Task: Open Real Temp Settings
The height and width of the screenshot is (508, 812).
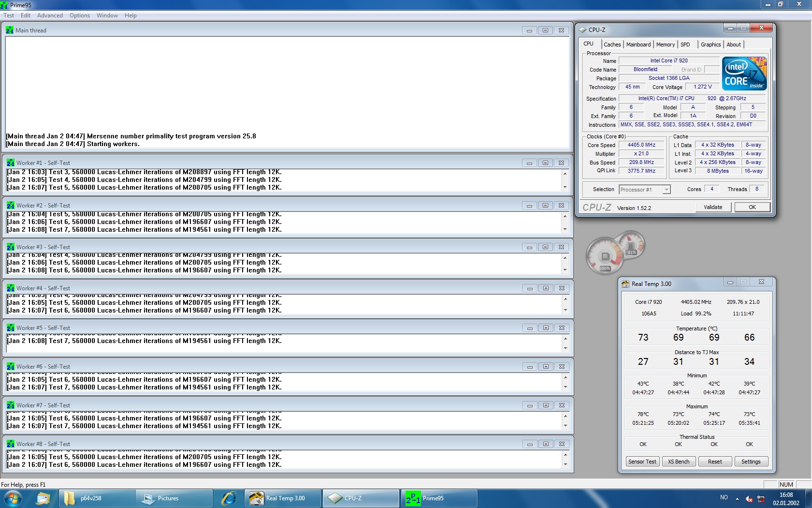Action: coord(751,462)
